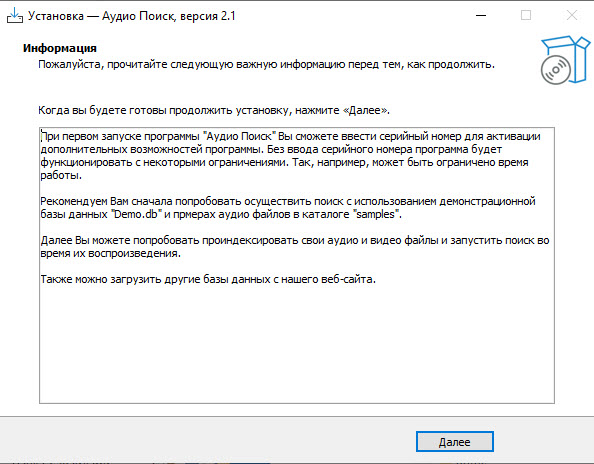Click the paragraph starting with Рекомендуем Вам
The height and width of the screenshot is (464, 594).
pos(288,208)
